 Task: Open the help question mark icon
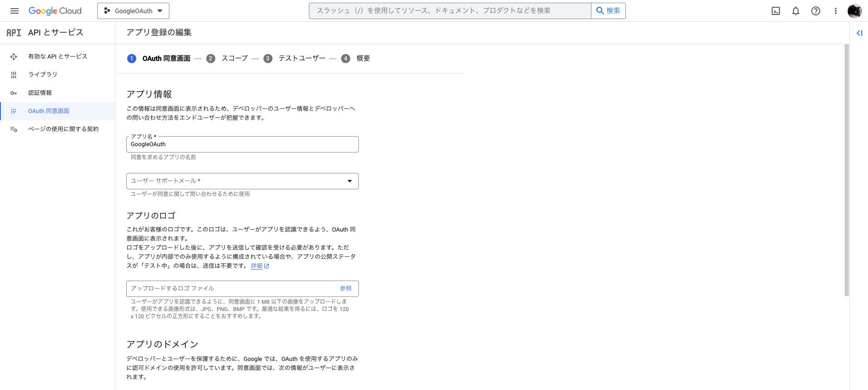[x=816, y=11]
